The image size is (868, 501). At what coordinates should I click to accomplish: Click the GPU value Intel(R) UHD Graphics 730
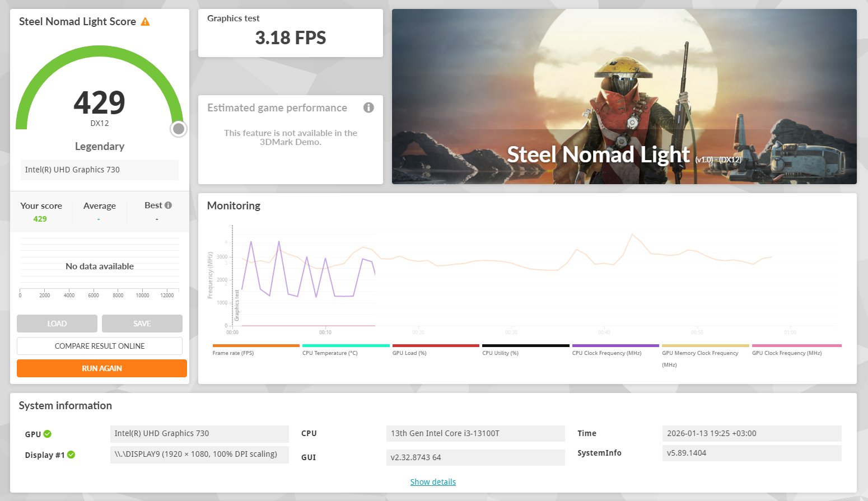(199, 434)
